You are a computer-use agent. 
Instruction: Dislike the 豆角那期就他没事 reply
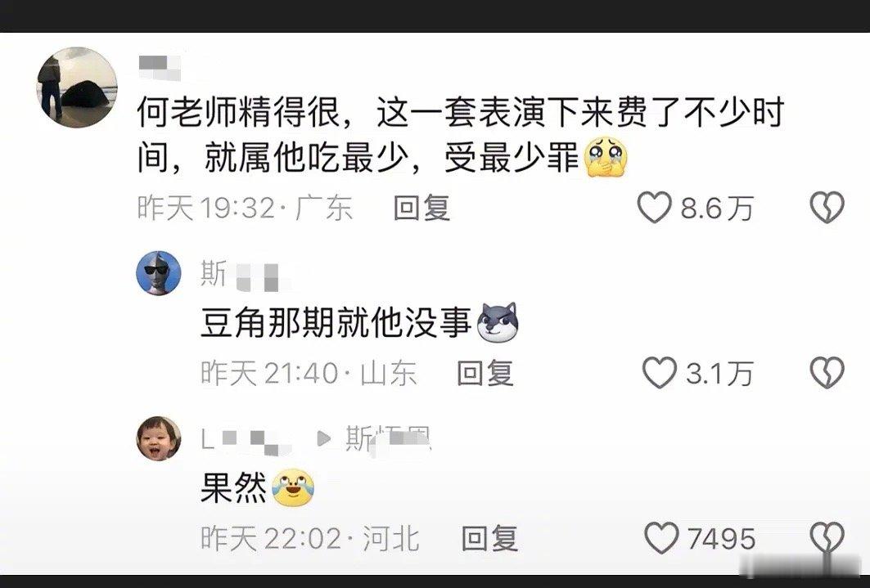coord(827,372)
